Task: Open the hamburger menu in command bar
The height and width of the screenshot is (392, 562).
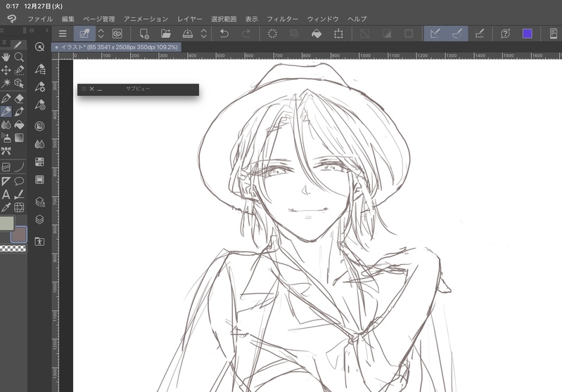Action: pos(63,34)
